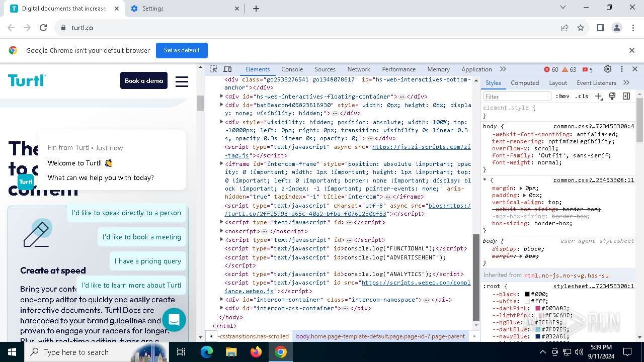Open the Chrome three-dot menu

click(x=632, y=28)
